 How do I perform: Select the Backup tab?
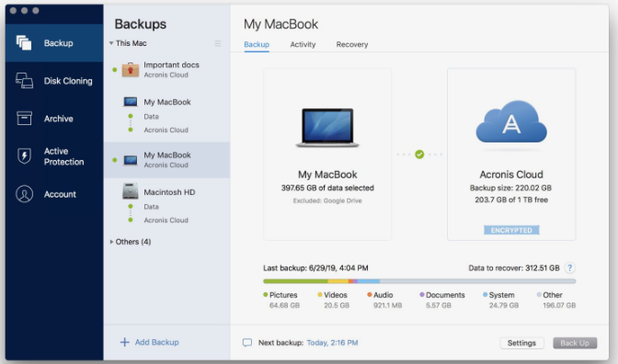click(x=257, y=44)
